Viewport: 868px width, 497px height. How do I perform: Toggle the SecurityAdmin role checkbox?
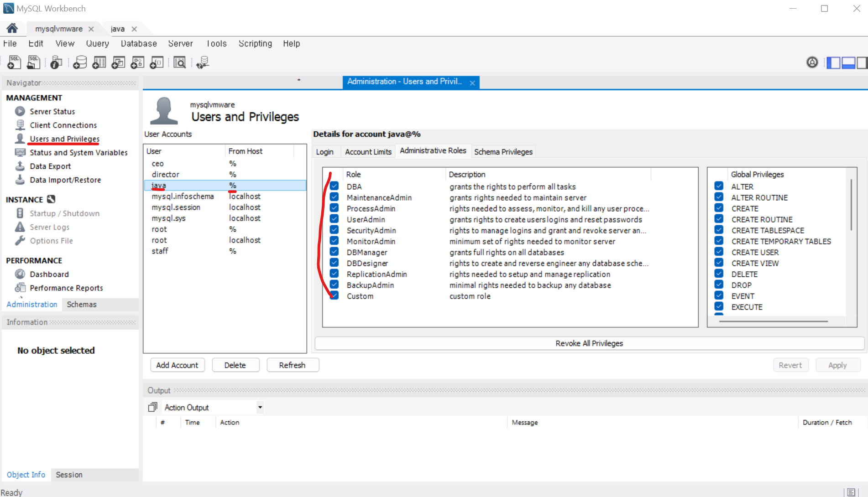pos(334,230)
